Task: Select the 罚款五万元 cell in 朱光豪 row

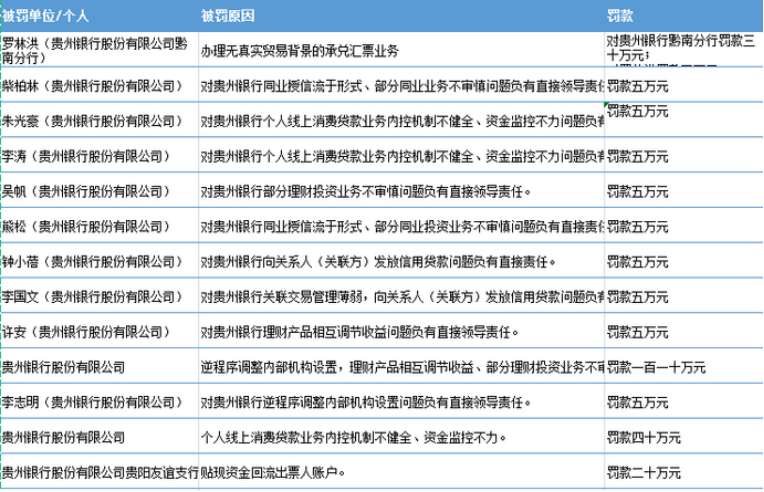Action: tap(684, 120)
